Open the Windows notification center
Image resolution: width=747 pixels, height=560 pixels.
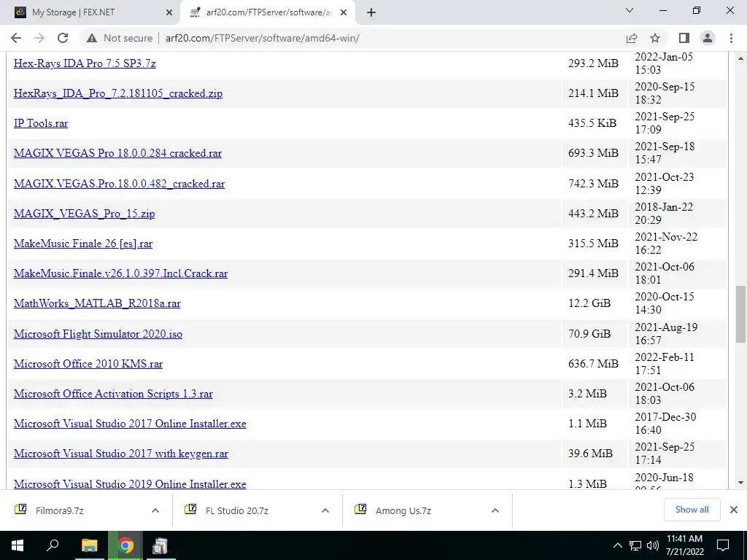(723, 545)
